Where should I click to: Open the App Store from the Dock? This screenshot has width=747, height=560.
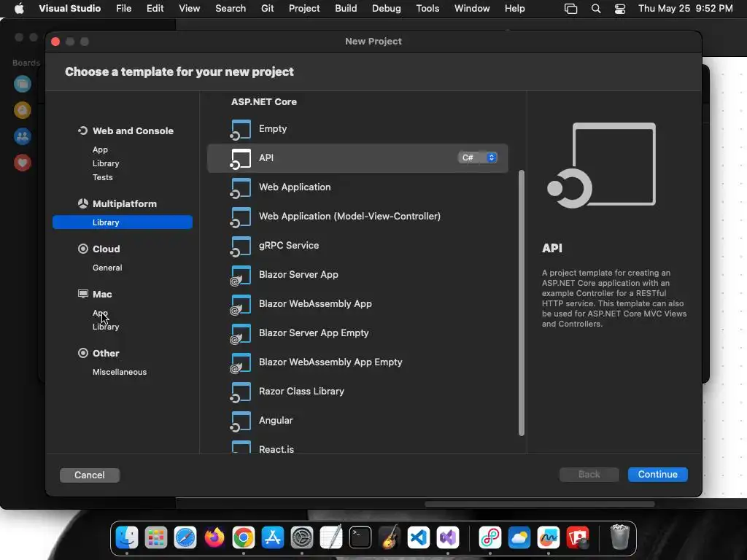click(x=273, y=537)
